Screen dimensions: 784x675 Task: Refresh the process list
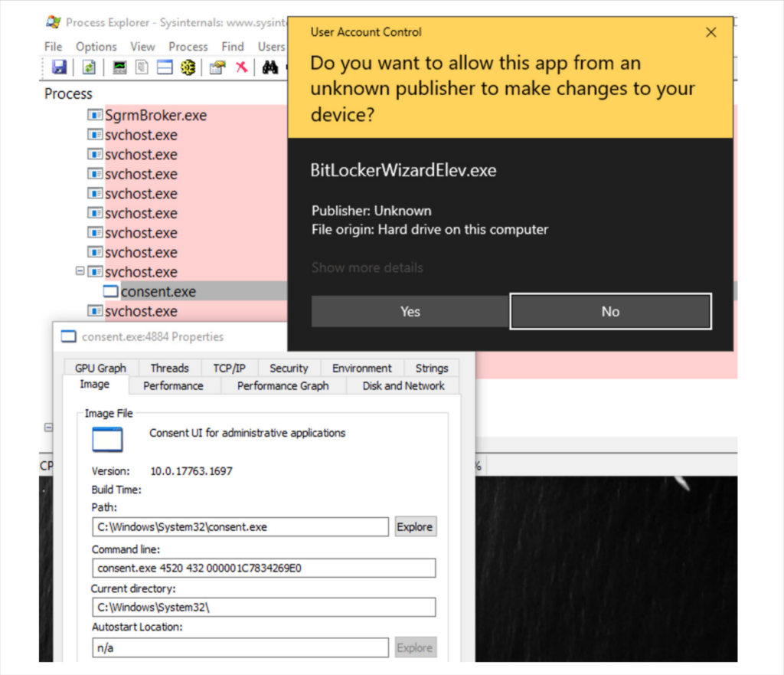(87, 67)
